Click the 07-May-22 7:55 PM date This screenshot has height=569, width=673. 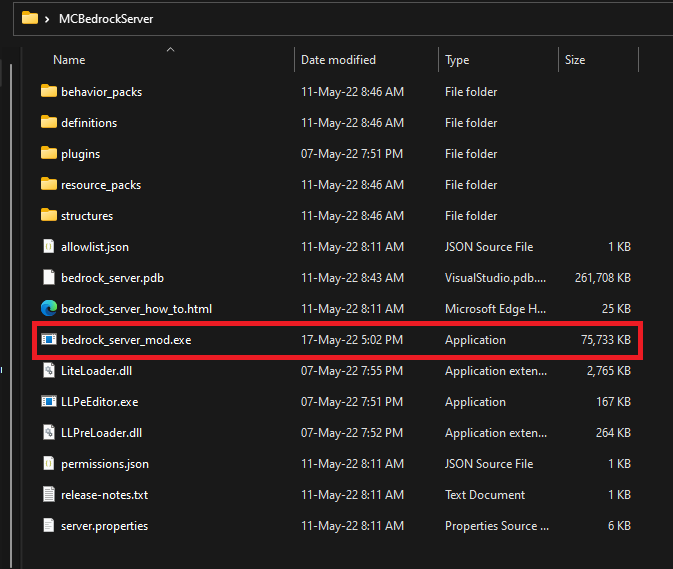(x=352, y=371)
